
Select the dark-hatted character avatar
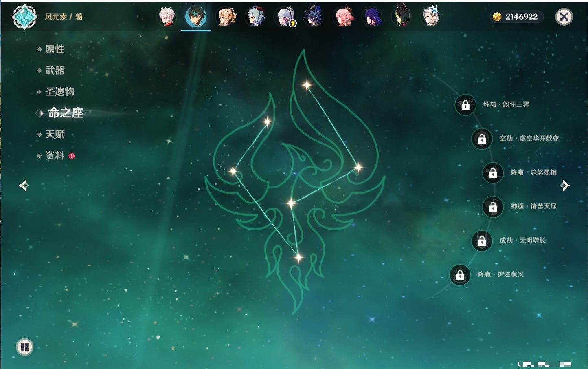[314, 17]
